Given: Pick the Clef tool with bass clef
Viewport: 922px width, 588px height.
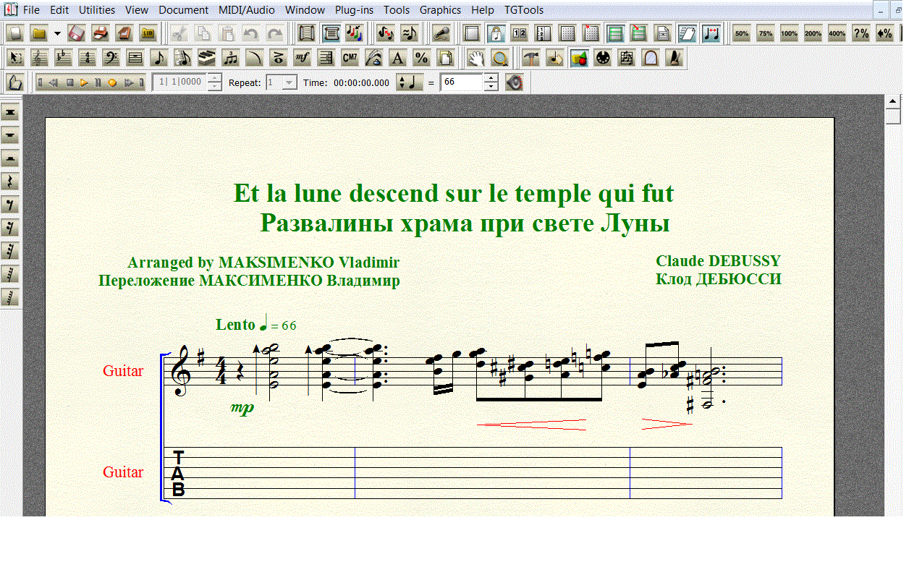Looking at the screenshot, I should 111,59.
